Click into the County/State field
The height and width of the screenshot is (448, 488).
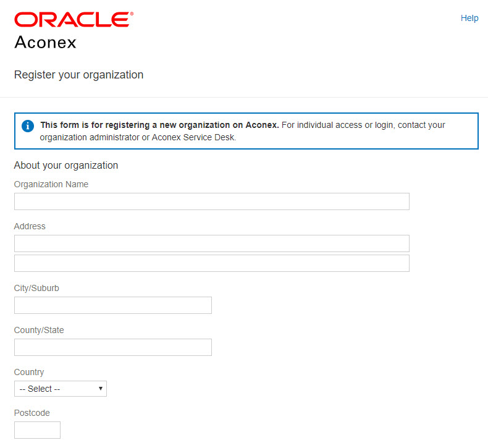(x=112, y=347)
